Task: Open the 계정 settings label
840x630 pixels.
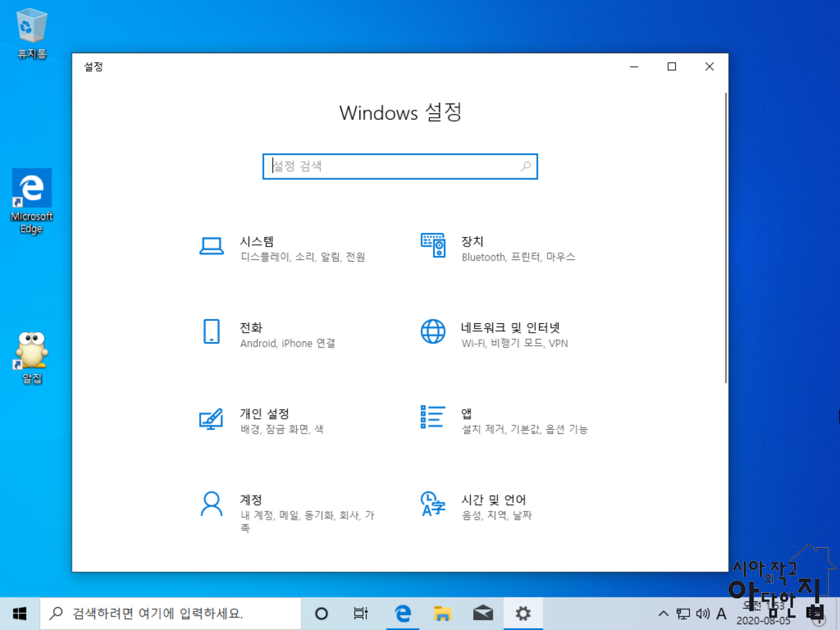Action: (251, 499)
